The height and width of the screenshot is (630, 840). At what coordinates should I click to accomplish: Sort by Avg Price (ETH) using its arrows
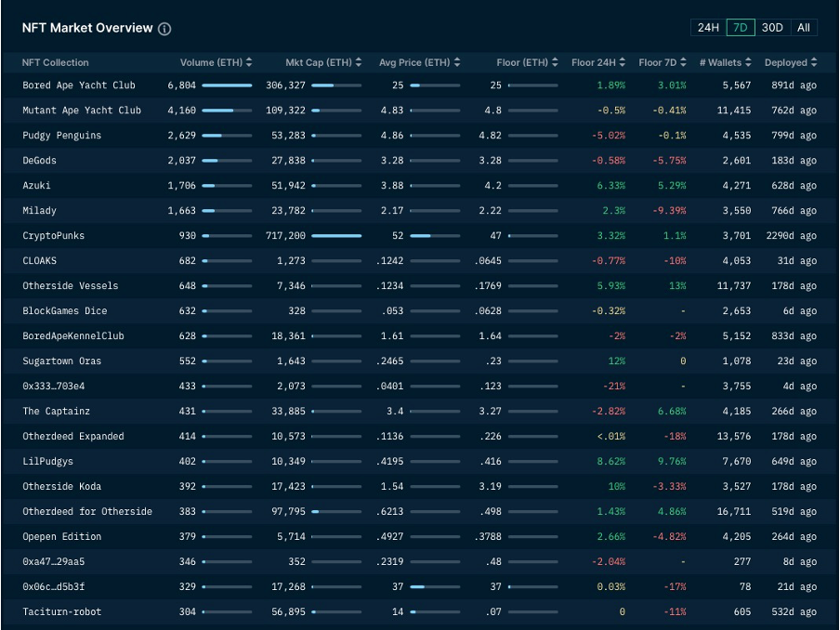click(x=457, y=62)
